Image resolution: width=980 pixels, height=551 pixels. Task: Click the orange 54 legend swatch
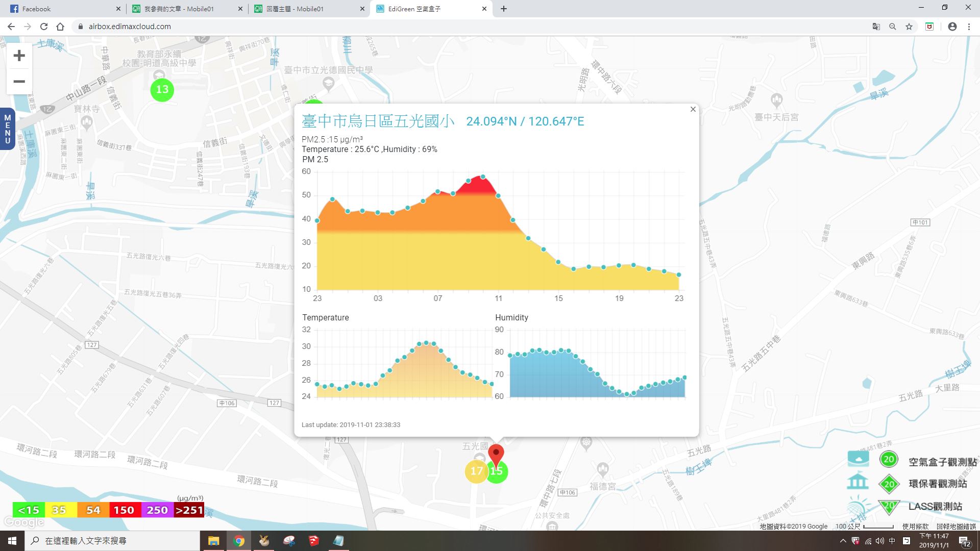pos(93,510)
